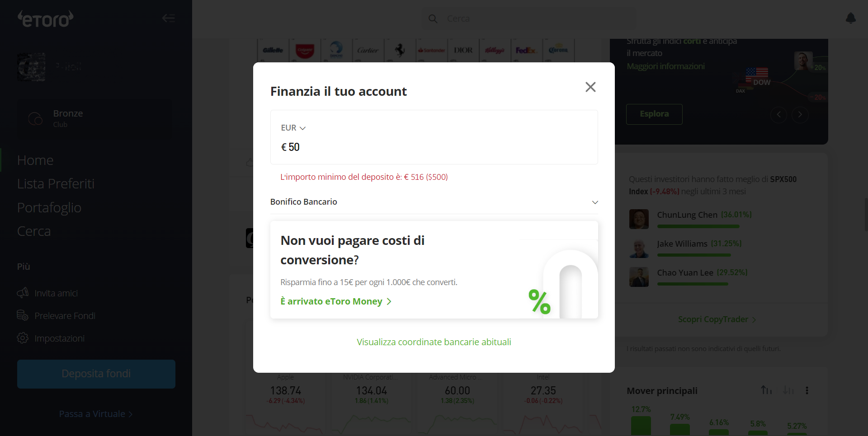868x436 pixels.
Task: Expand Bonifico Bancario payment method dropdown
Action: tap(595, 202)
